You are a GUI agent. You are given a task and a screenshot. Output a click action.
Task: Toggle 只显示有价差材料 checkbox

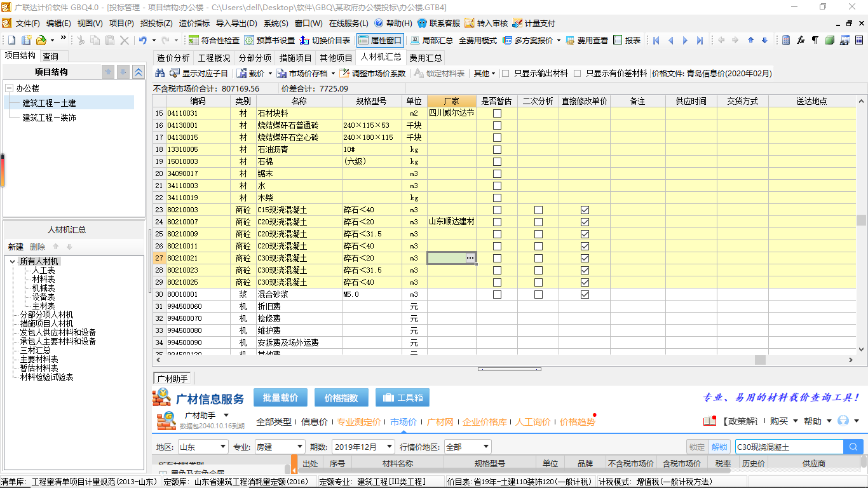point(577,73)
